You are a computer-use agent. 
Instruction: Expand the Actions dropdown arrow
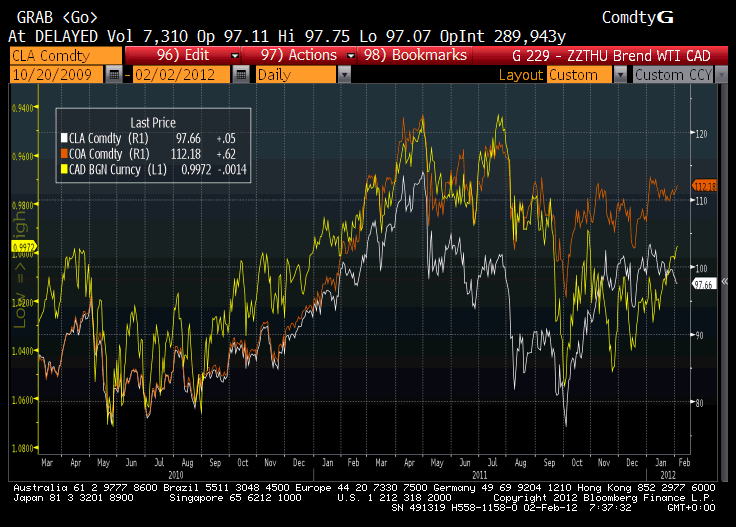click(x=351, y=56)
